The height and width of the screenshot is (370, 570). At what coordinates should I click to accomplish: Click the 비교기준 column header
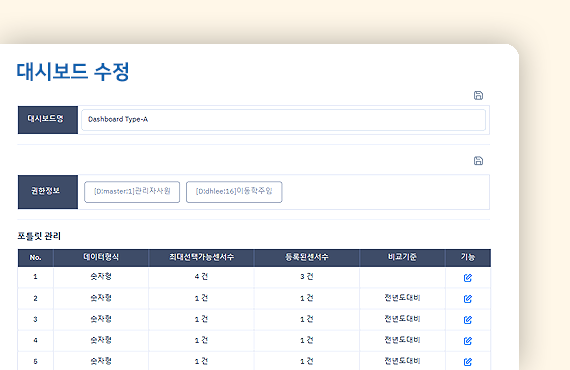coord(402,258)
